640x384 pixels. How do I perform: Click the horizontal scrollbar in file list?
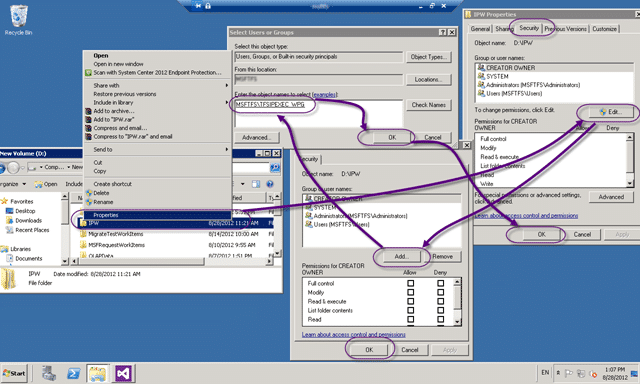pos(171,261)
